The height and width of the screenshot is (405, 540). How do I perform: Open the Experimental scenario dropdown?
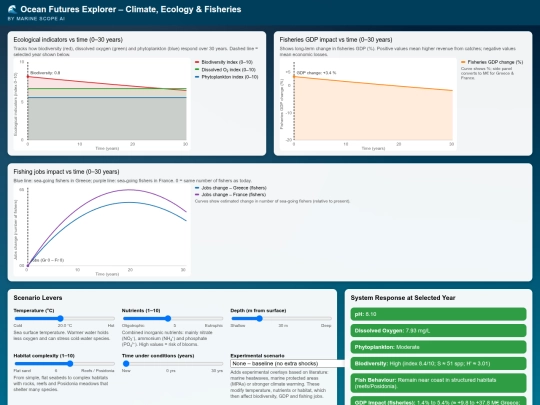287,363
